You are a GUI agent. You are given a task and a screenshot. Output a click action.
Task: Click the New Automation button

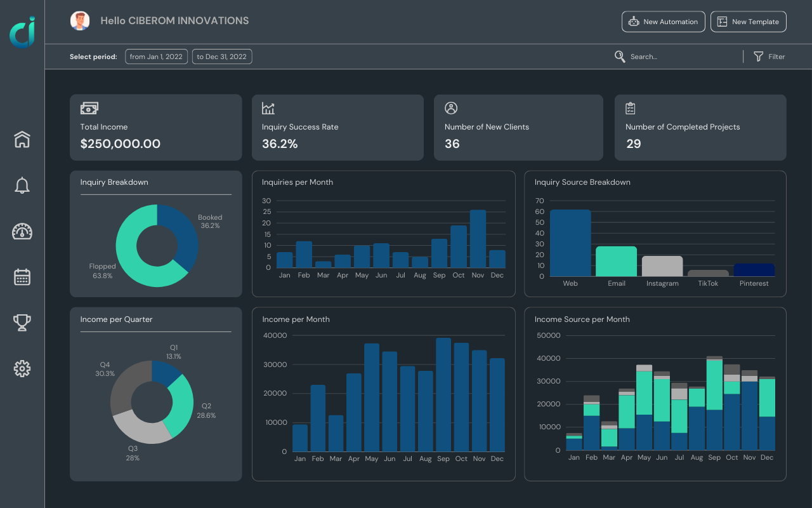(x=664, y=22)
